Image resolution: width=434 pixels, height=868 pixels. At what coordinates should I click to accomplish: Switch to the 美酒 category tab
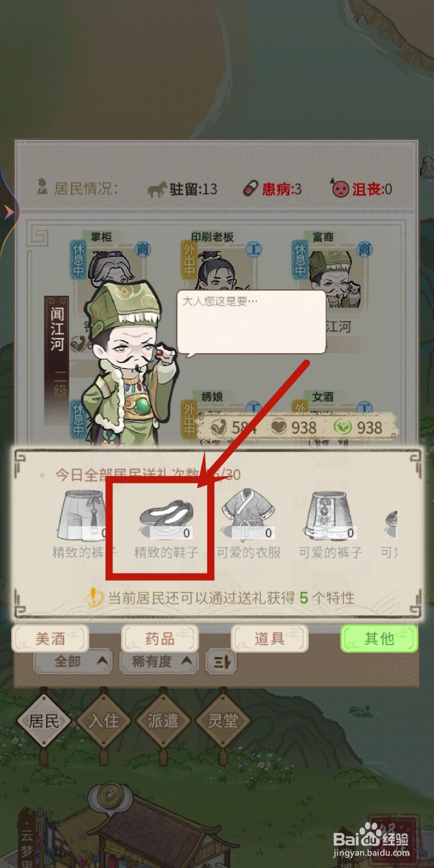[50, 639]
